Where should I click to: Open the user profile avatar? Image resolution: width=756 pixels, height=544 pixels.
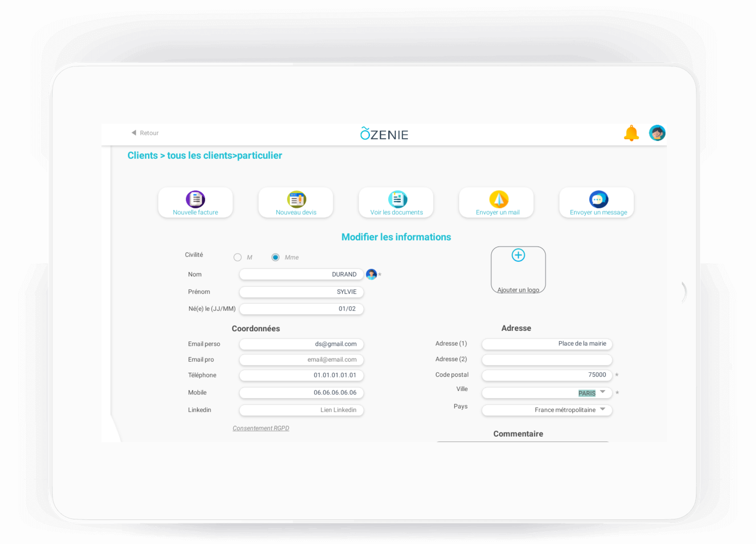657,133
